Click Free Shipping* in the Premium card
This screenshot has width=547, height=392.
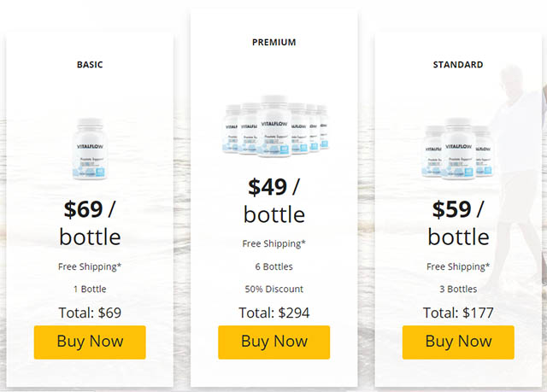click(273, 244)
